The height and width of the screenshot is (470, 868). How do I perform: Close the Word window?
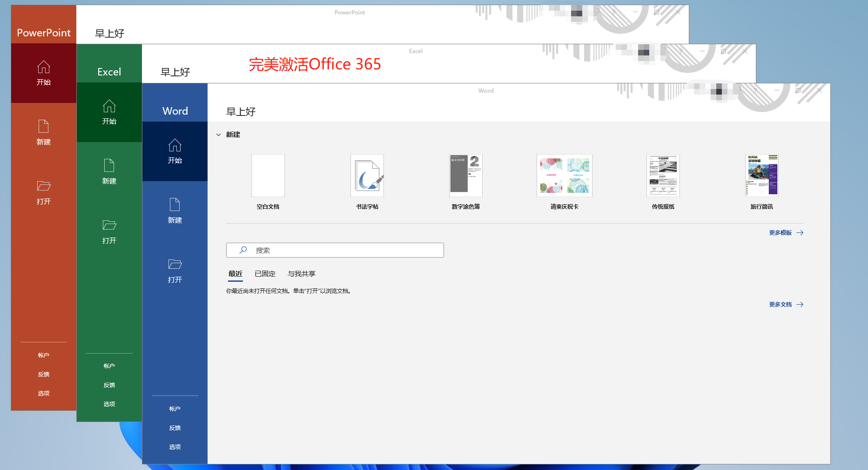(820, 90)
